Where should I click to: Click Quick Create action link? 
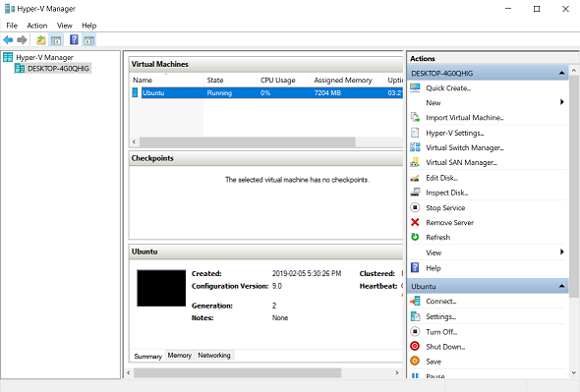tap(448, 88)
